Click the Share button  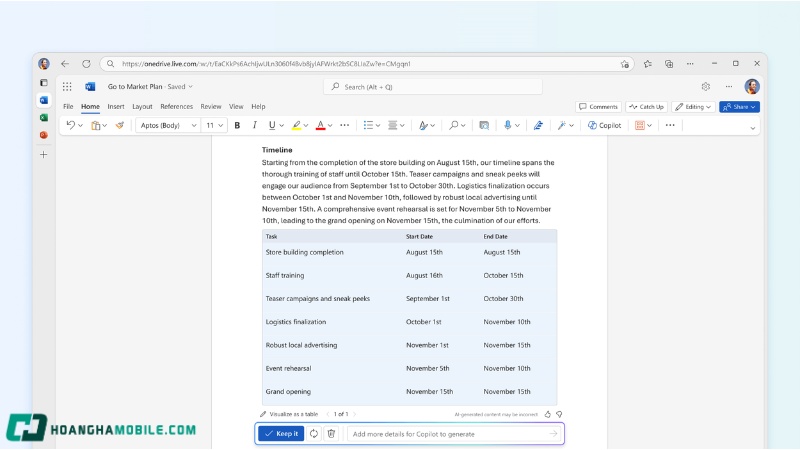click(739, 107)
